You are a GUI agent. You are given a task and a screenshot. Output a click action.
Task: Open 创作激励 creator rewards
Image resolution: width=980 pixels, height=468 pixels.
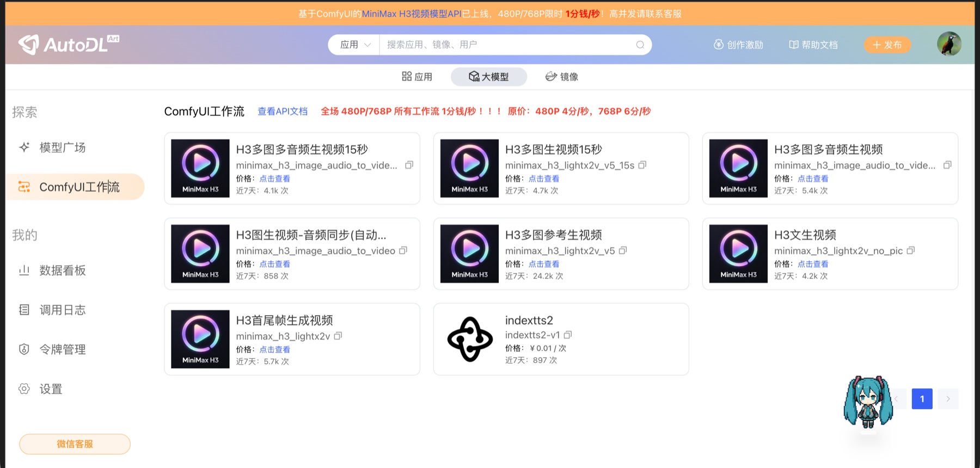click(738, 45)
